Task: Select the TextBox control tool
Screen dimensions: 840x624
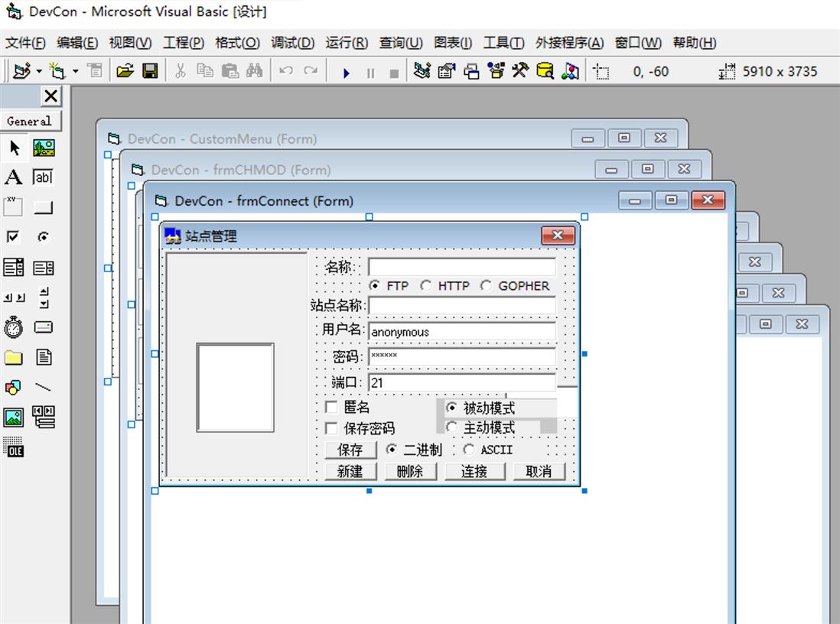Action: 44,177
